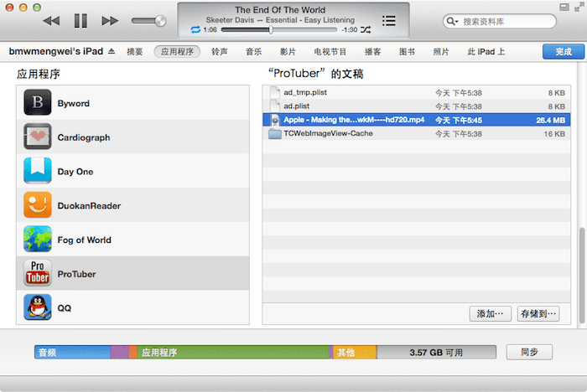Open the Up Next list icon
Image resolution: width=587 pixels, height=392 pixels.
point(389,21)
